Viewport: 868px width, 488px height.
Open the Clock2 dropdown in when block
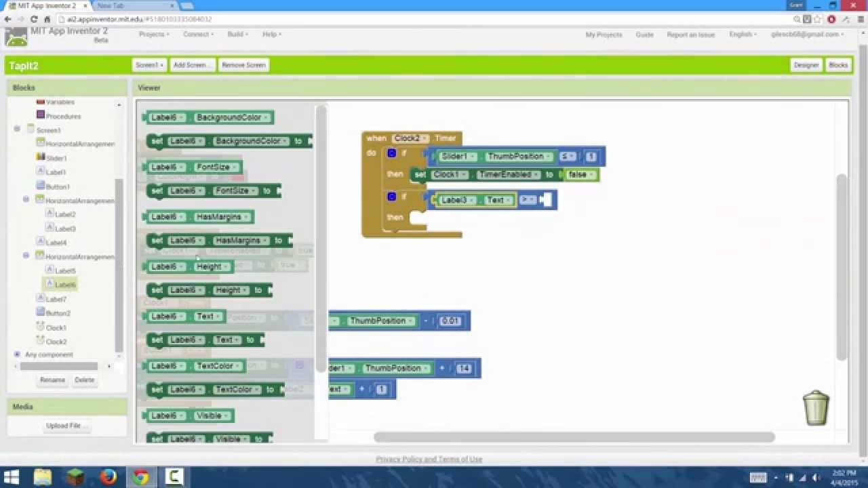click(410, 138)
